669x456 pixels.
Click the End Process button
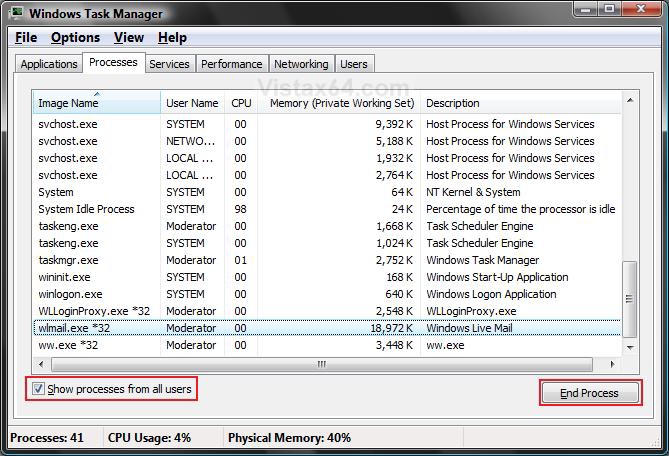pyautogui.click(x=590, y=393)
